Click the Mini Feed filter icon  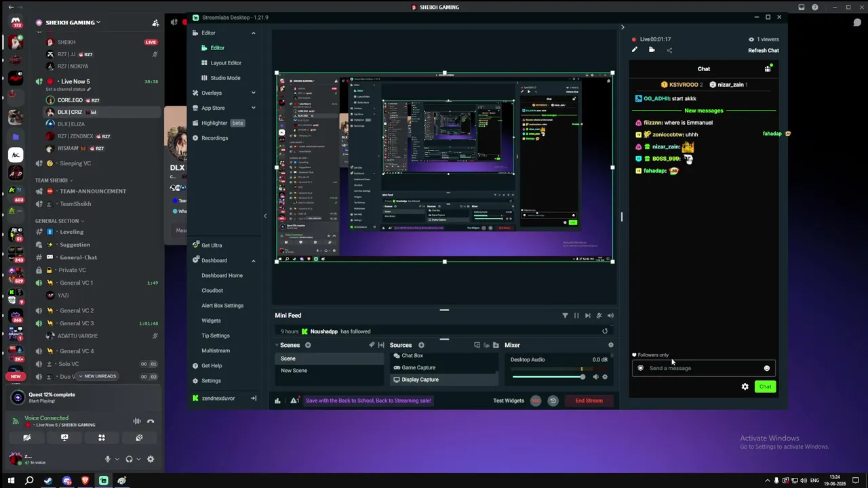[x=565, y=315]
